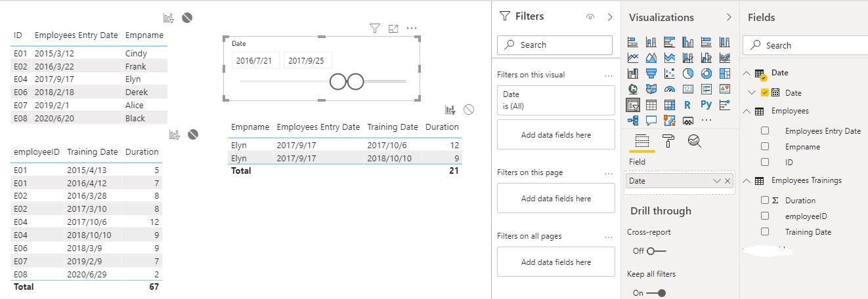
Task: Set no interaction on the Employees table
Action: pos(187,18)
